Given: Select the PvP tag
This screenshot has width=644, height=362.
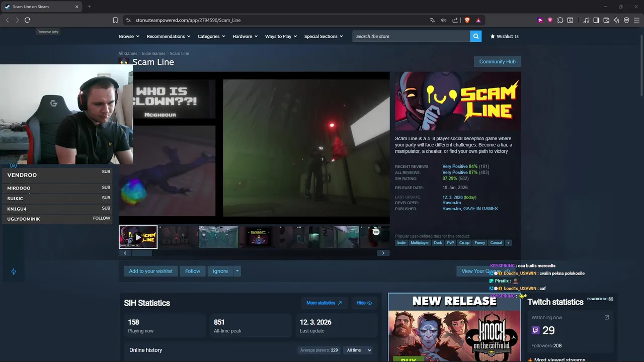Looking at the screenshot, I should tap(450, 243).
